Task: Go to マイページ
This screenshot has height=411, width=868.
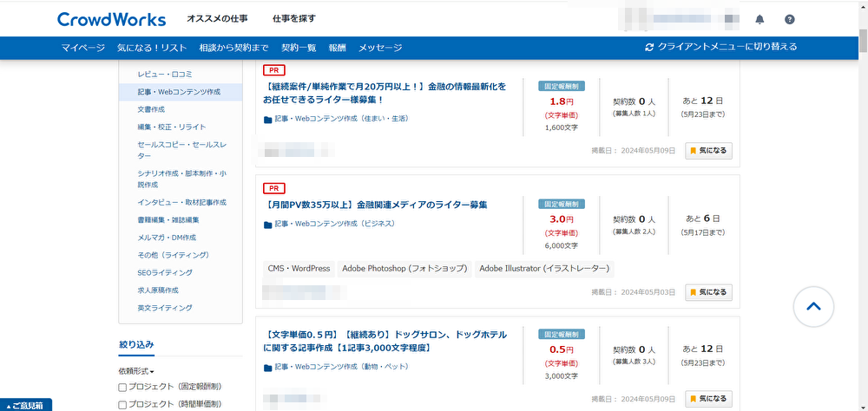Action: coord(83,48)
